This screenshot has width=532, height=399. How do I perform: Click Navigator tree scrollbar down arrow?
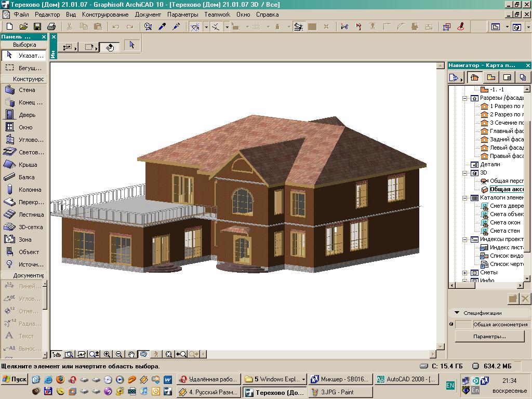point(527,279)
